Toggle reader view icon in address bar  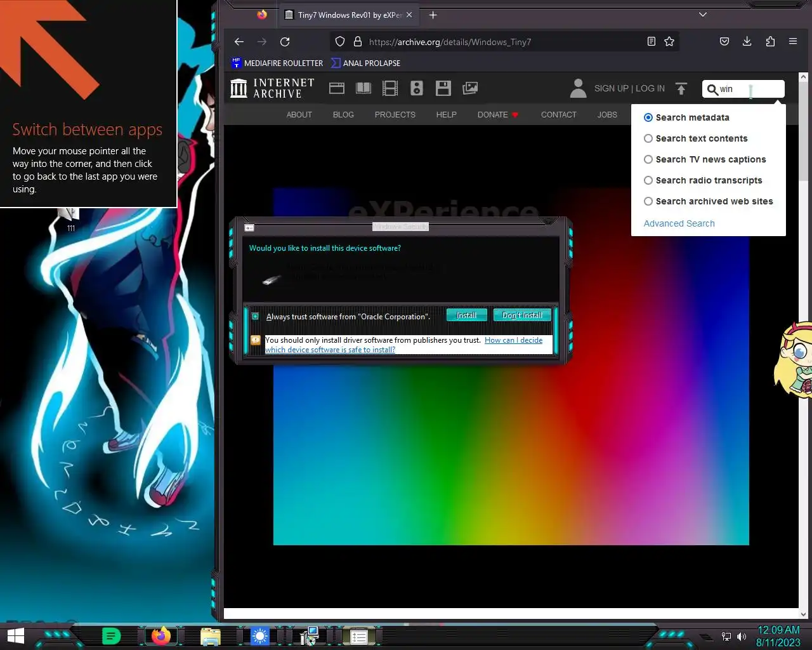651,41
